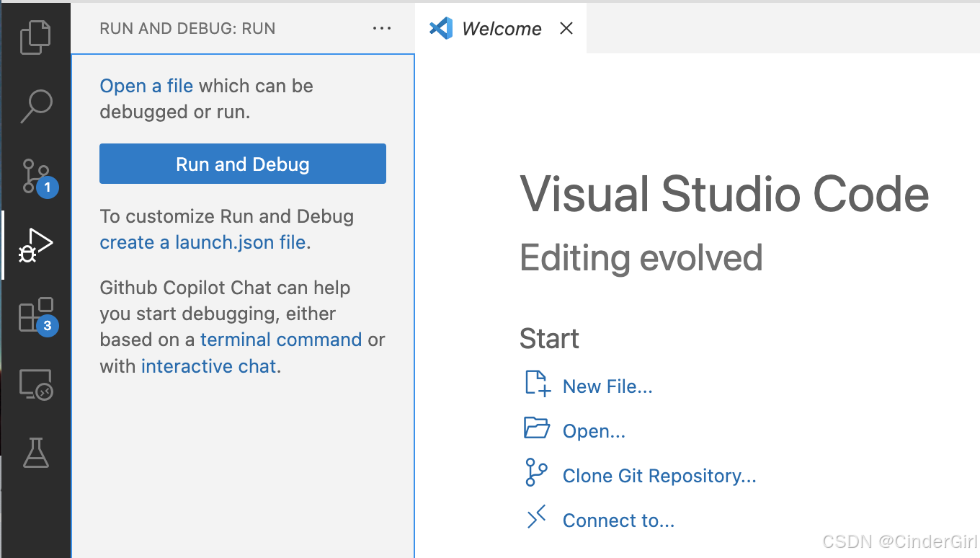Click the 'Open...' link under Start
The image size is (980, 558).
(594, 431)
